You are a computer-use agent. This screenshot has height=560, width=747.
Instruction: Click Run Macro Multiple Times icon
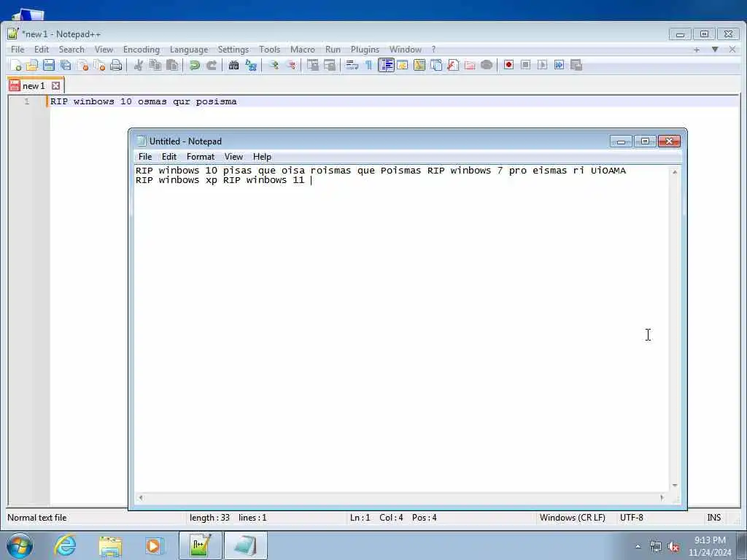(559, 65)
